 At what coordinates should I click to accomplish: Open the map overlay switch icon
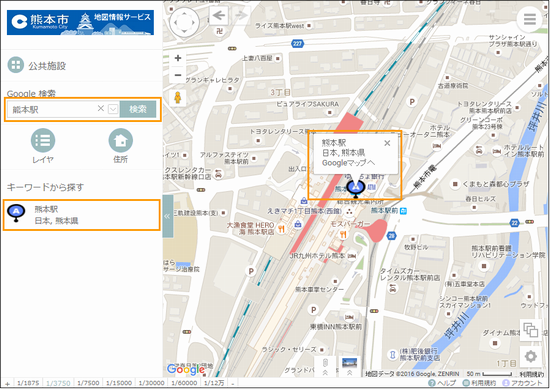click(531, 330)
